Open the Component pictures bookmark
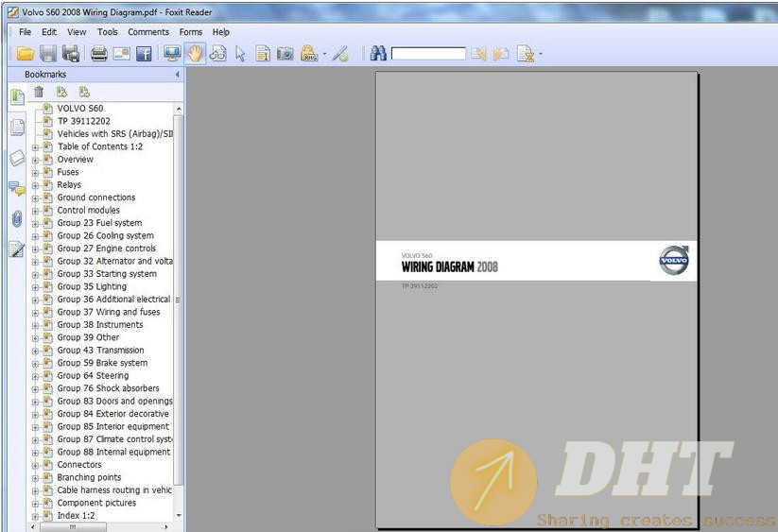Image resolution: width=778 pixels, height=532 pixels. 96,503
